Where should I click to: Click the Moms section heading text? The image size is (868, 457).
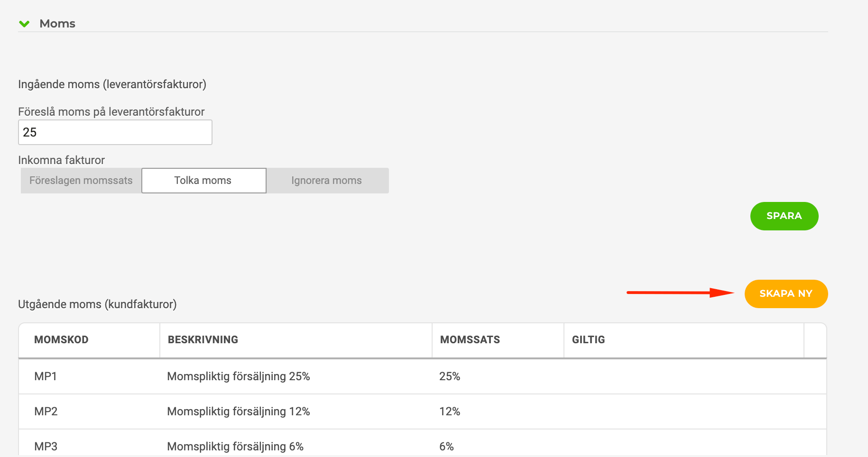click(x=57, y=24)
